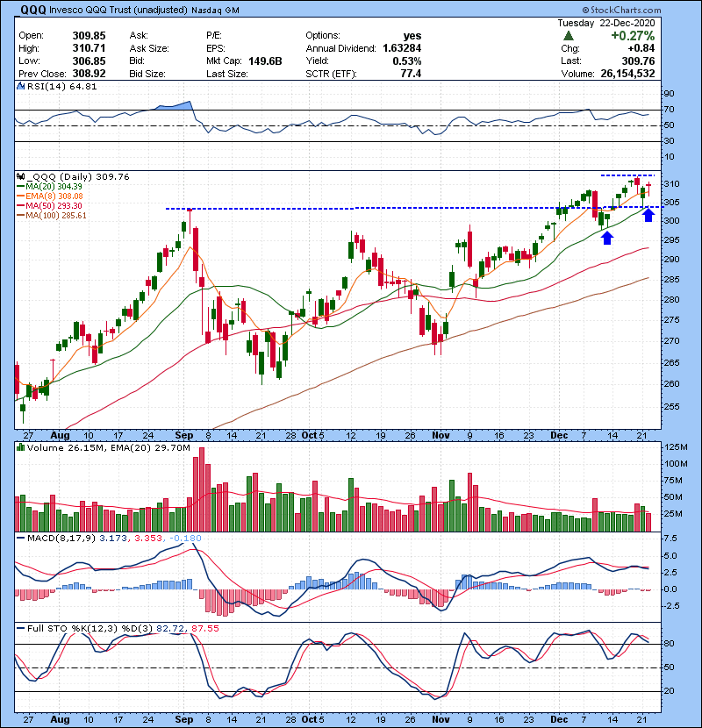This screenshot has height=728, width=702.
Task: Click the Prev Close value "308.92"
Action: click(89, 74)
